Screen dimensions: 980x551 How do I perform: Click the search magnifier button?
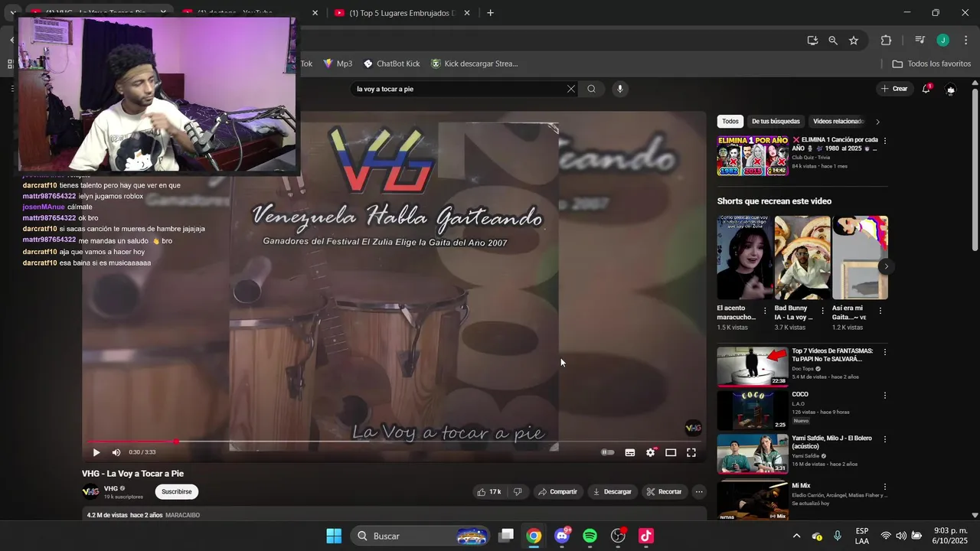point(591,89)
